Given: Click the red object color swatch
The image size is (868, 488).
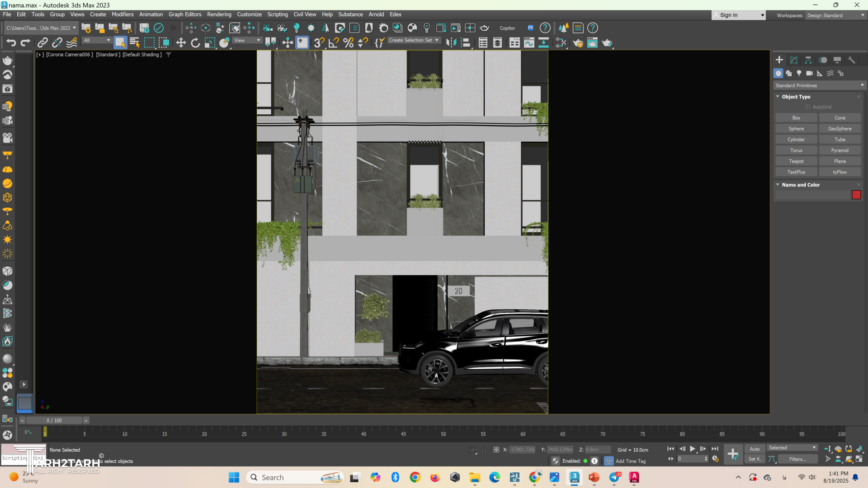Looking at the screenshot, I should click(856, 195).
